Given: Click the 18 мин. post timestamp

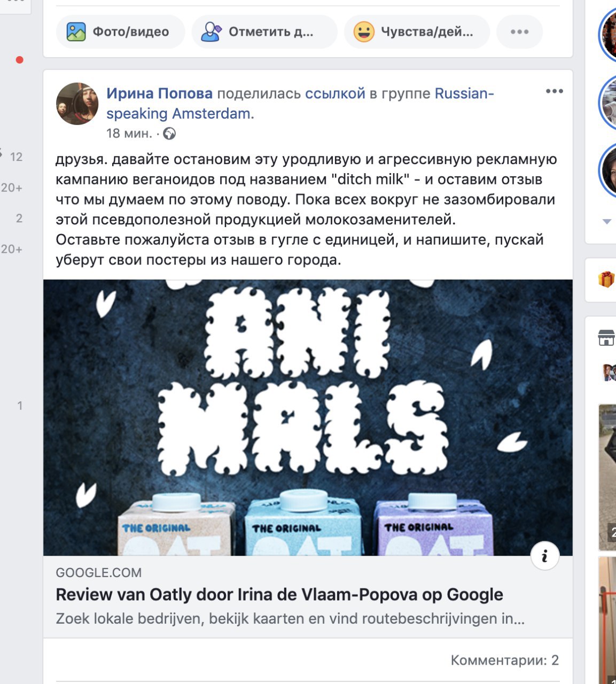Looking at the screenshot, I should (129, 134).
